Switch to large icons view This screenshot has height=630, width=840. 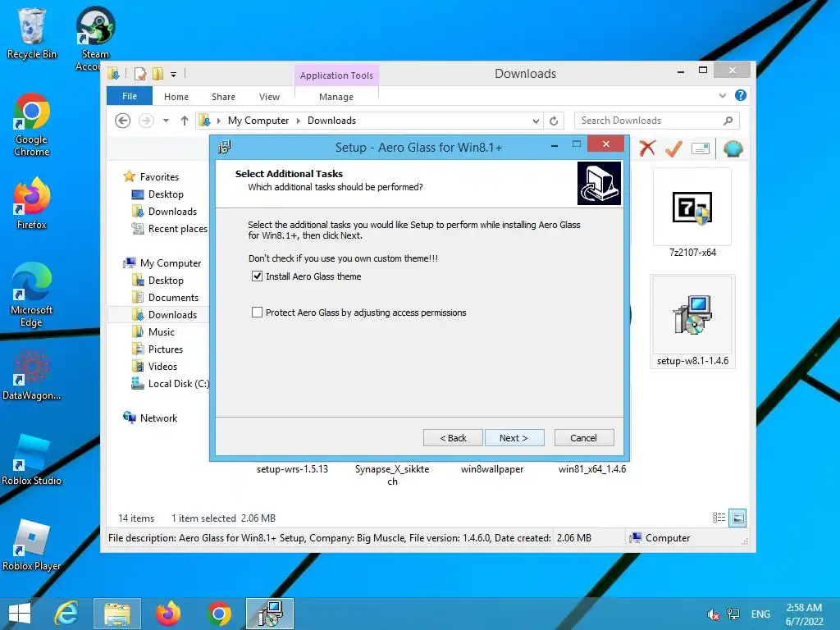[x=737, y=518]
